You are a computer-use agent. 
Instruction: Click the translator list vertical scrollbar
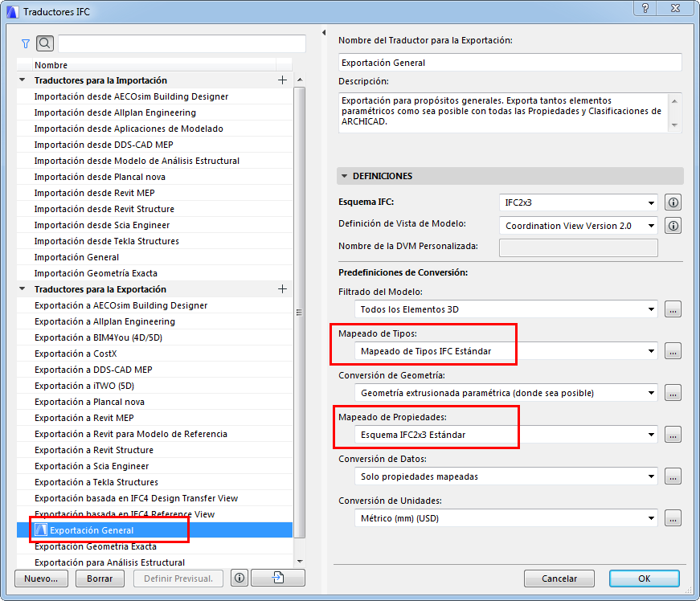point(300,313)
